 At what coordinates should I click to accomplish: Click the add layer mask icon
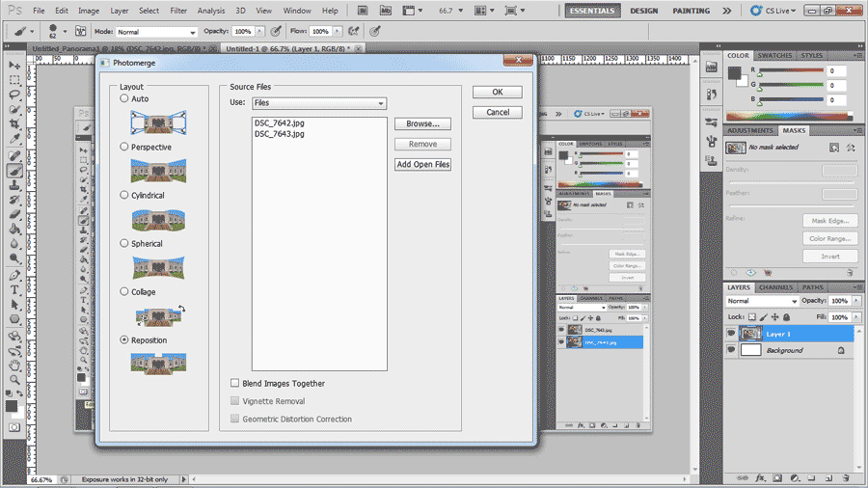tap(777, 478)
